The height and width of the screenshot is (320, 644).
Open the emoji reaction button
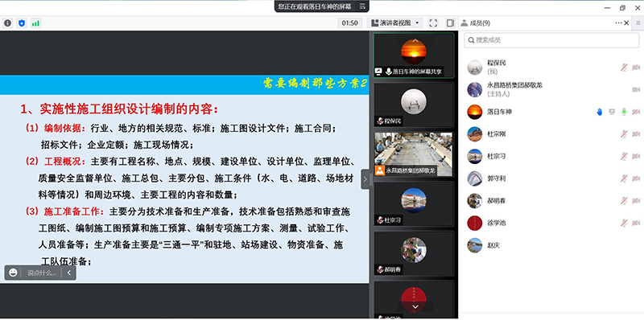13,273
